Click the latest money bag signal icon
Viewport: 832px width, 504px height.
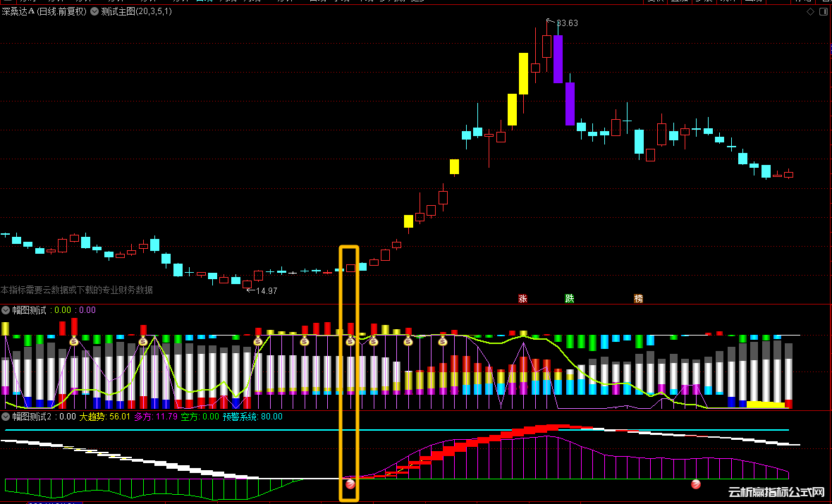443,341
